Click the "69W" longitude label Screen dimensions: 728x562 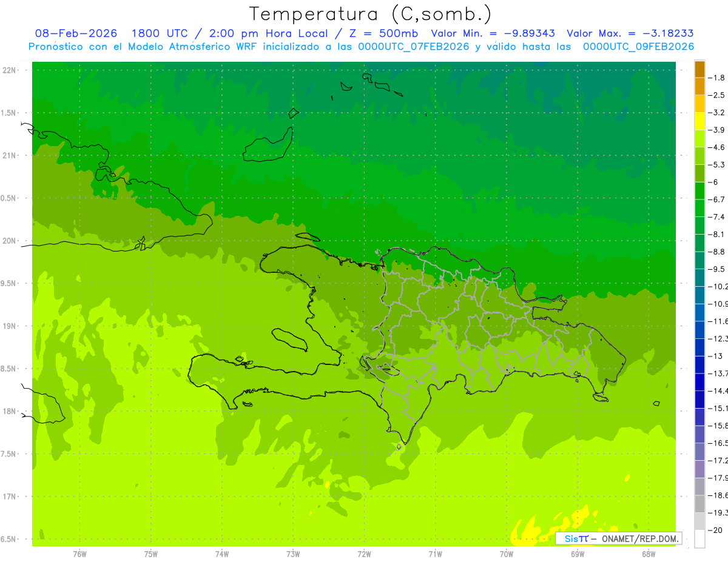tap(578, 554)
